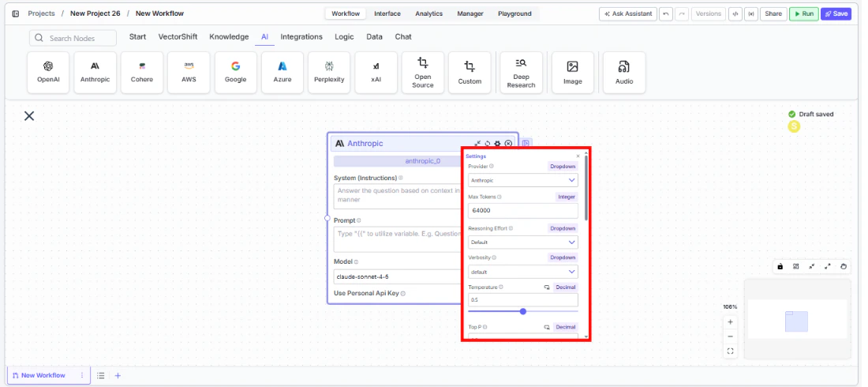Add an AWS node

click(x=189, y=73)
